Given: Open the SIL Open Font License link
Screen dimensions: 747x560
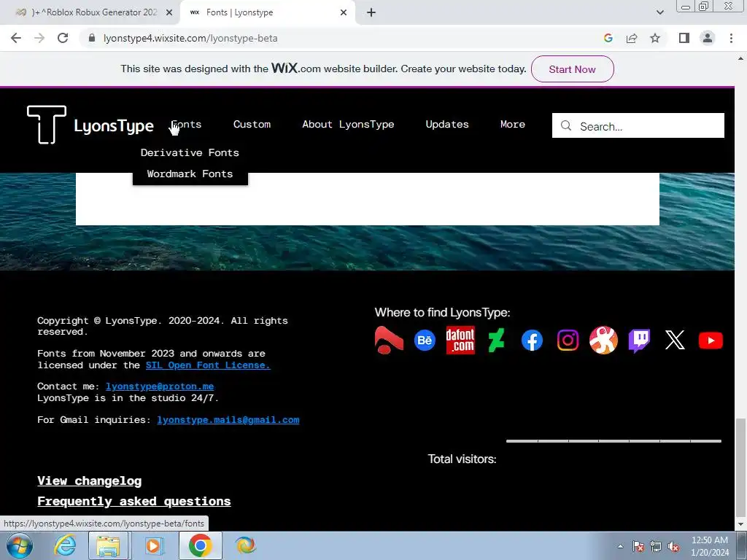Looking at the screenshot, I should click(208, 365).
